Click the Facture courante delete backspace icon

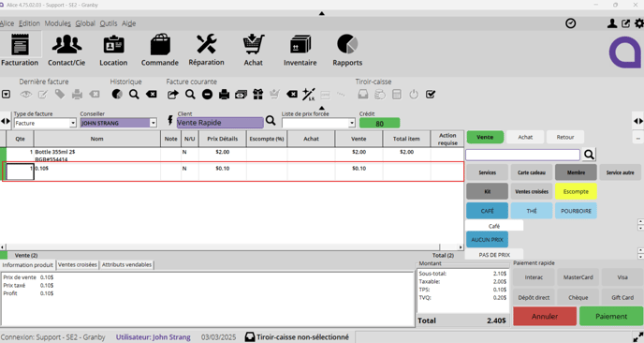[x=292, y=95]
